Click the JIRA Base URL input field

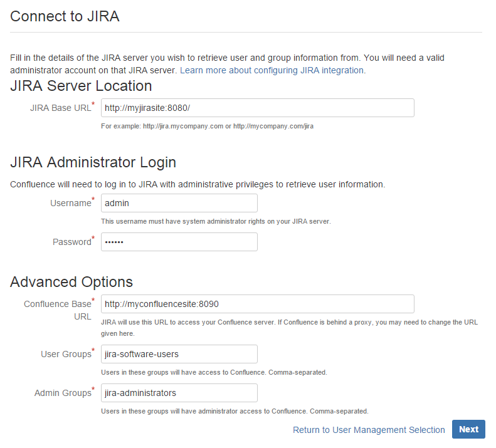coord(257,108)
